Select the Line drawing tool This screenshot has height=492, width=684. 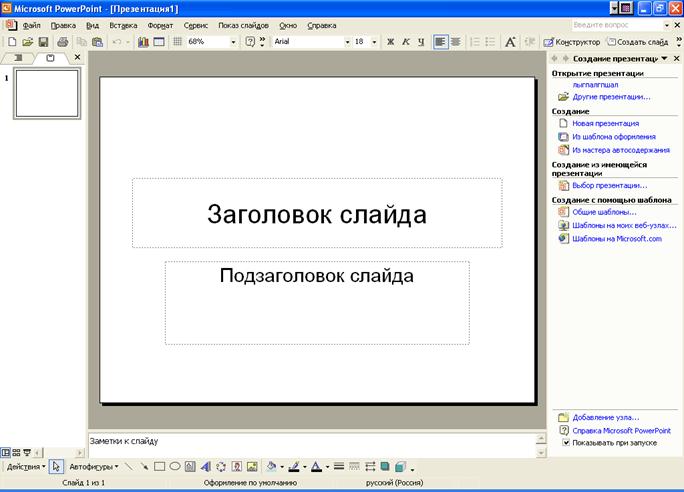click(129, 466)
